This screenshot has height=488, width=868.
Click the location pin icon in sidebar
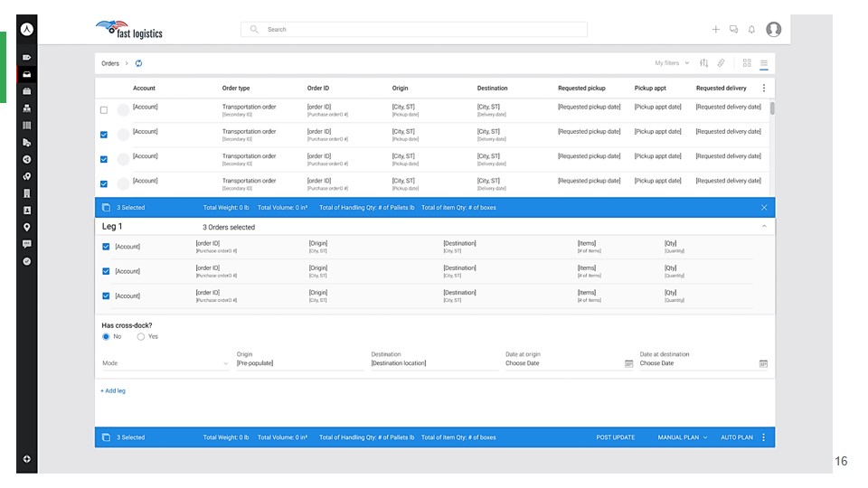(x=27, y=227)
